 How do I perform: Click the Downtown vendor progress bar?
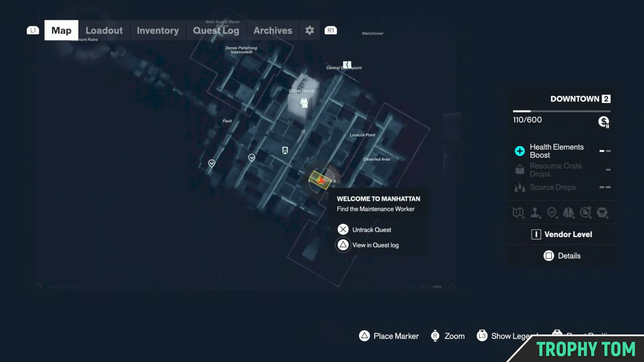(561, 111)
